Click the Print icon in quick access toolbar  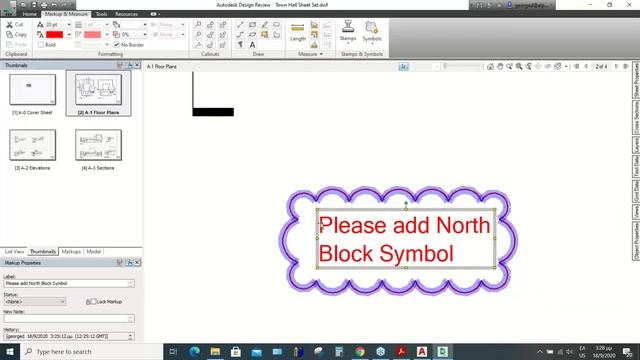[x=44, y=5]
